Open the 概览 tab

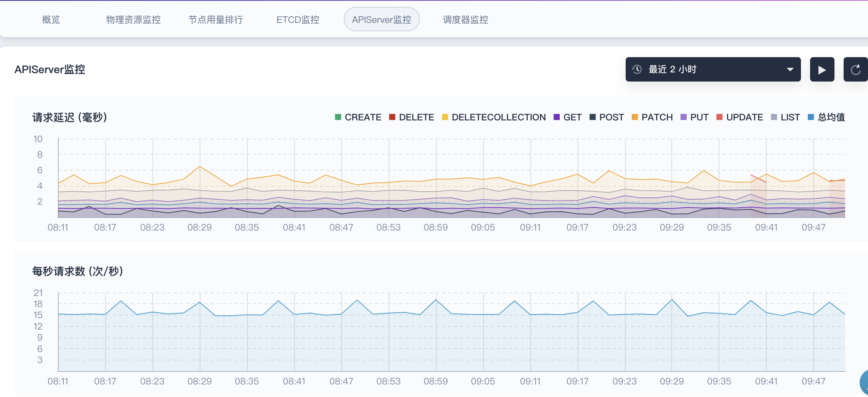click(51, 19)
